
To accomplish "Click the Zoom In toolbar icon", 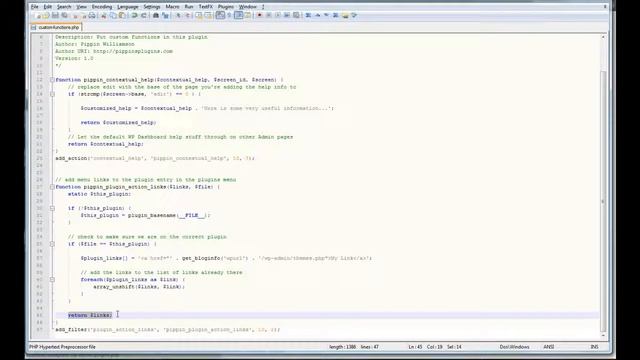I will [178, 16].
